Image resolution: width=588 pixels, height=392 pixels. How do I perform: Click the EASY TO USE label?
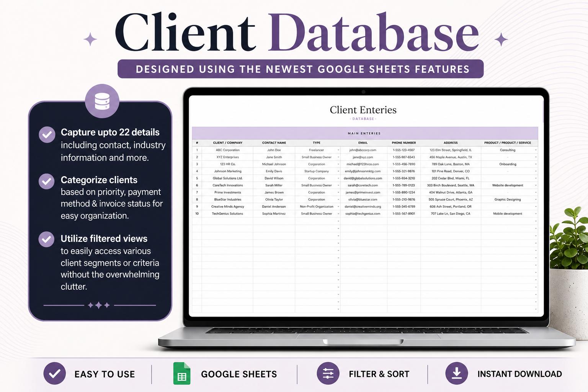[x=105, y=374]
